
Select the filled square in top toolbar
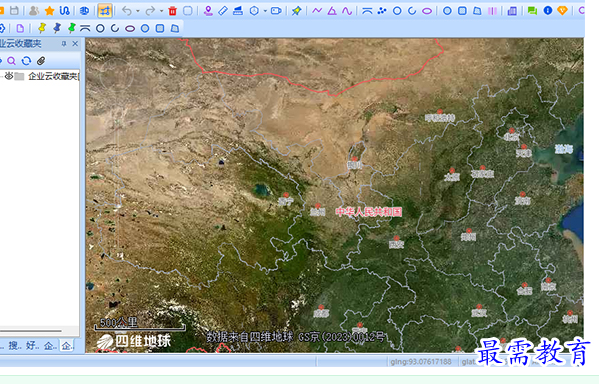pyautogui.click(x=462, y=11)
